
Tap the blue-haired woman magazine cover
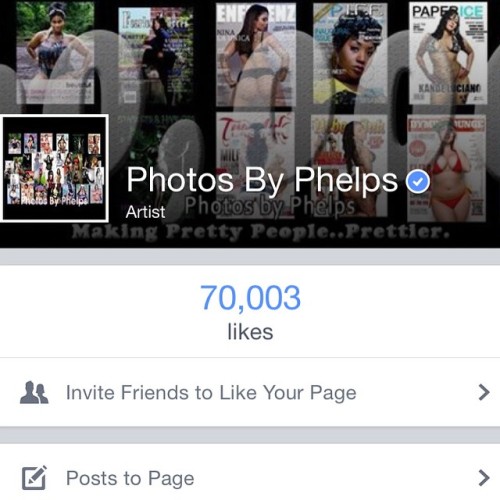click(x=350, y=53)
